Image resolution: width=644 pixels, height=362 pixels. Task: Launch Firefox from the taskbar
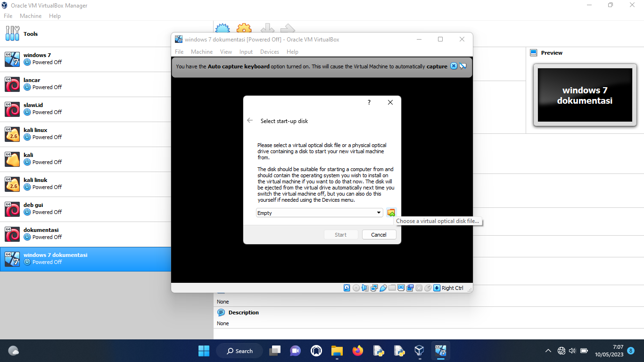click(x=358, y=351)
